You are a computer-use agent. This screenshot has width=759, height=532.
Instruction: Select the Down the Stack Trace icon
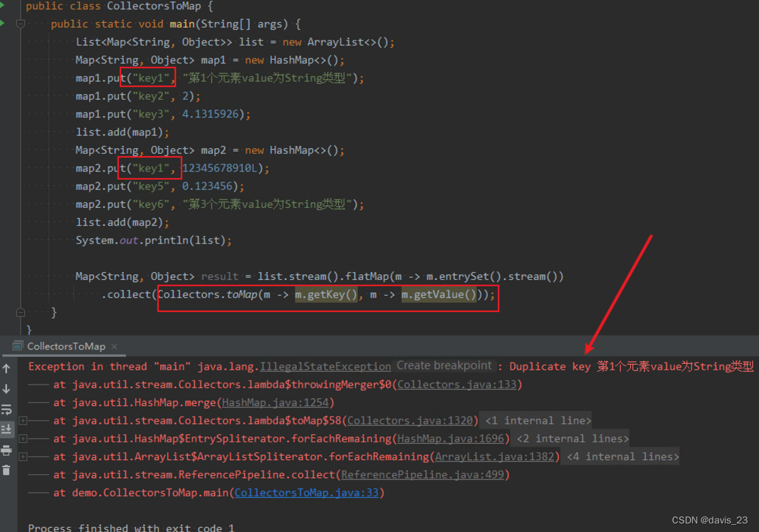point(6,388)
